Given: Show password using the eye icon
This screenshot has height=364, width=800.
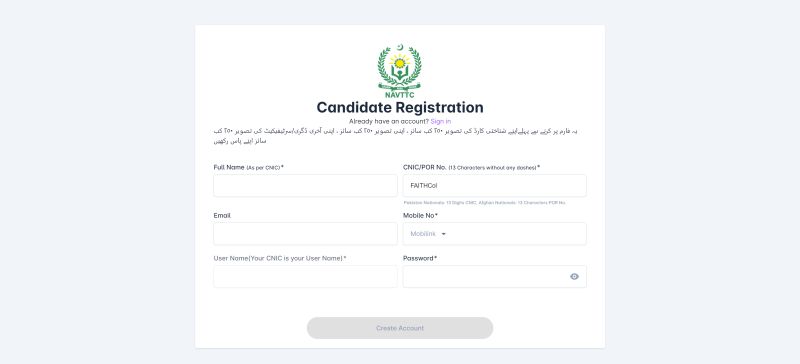Looking at the screenshot, I should [x=574, y=277].
